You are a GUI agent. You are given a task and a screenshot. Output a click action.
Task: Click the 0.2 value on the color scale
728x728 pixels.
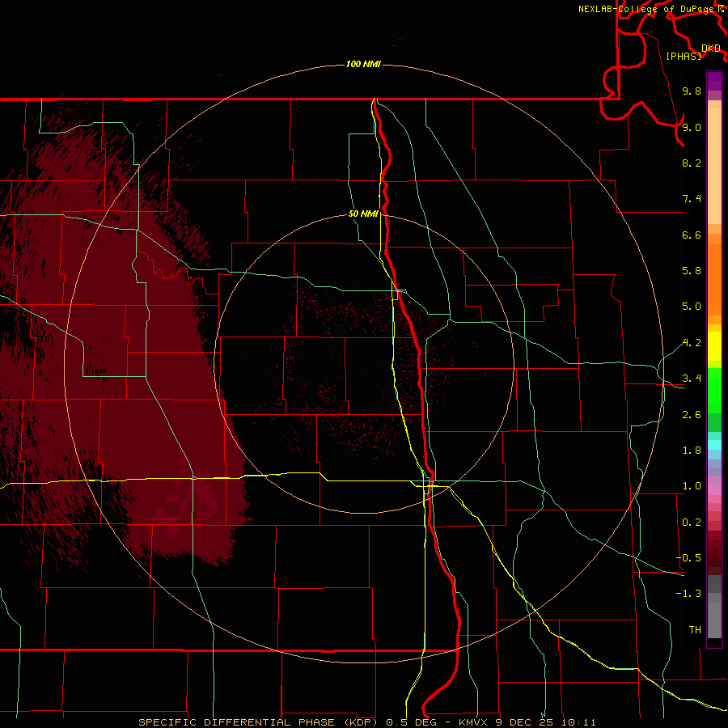pos(692,523)
